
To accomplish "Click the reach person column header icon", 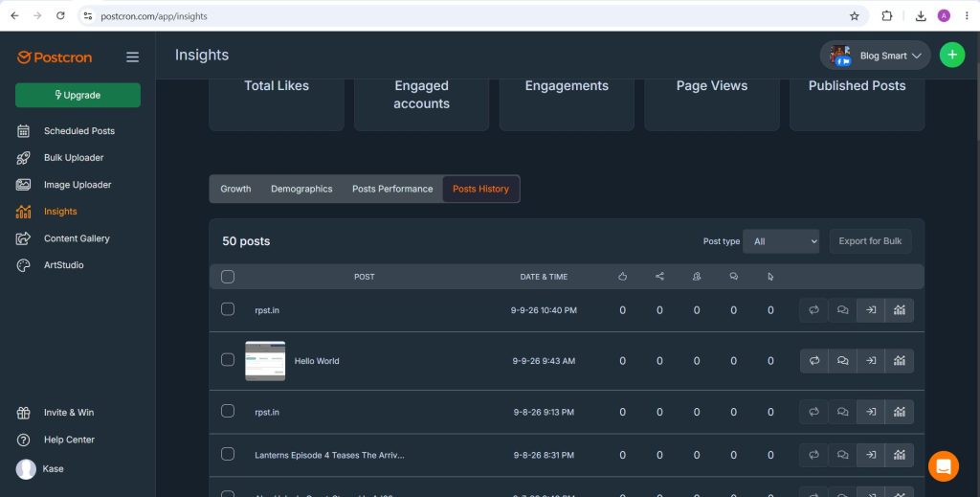I will (x=697, y=277).
